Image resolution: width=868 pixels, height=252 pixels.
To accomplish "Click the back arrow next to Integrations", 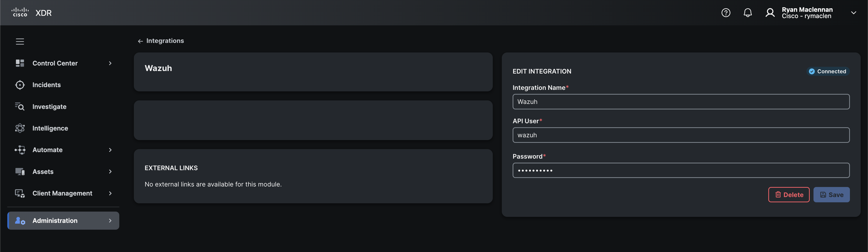I will click(140, 41).
